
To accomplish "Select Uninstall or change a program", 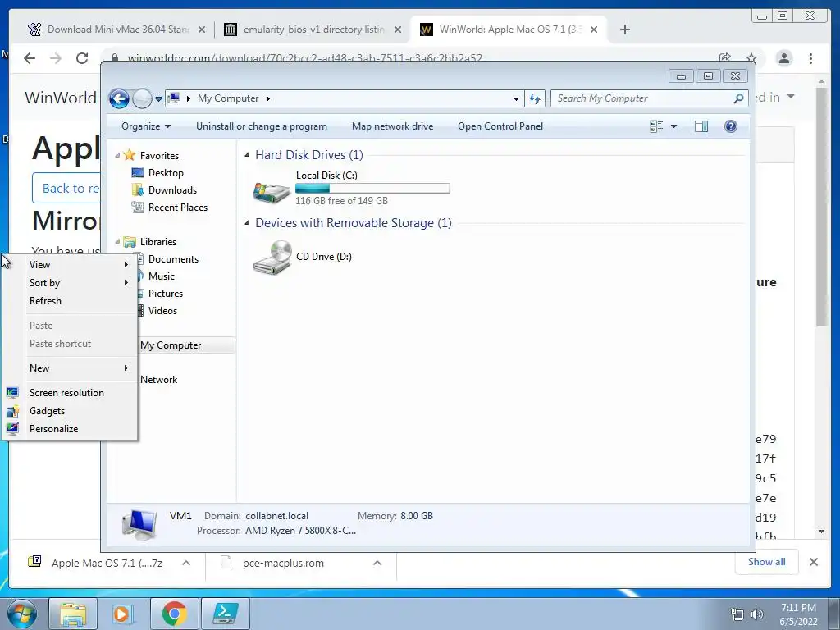I will tap(262, 126).
